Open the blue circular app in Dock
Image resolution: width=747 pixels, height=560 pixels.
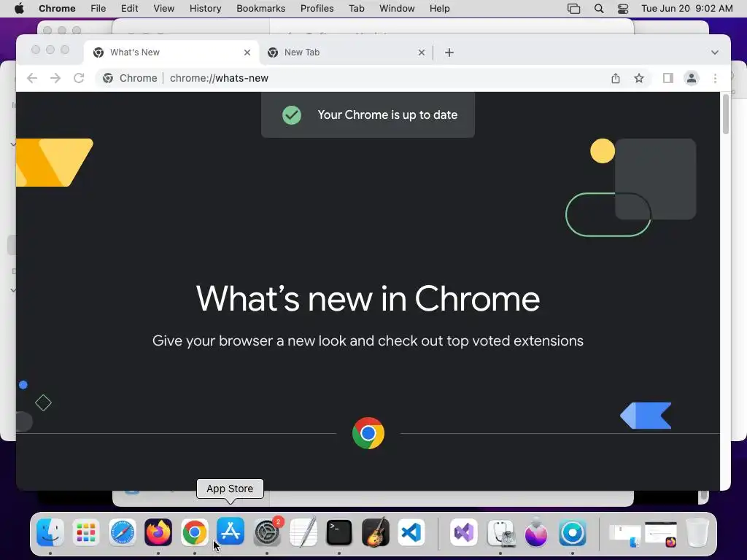[573, 532]
